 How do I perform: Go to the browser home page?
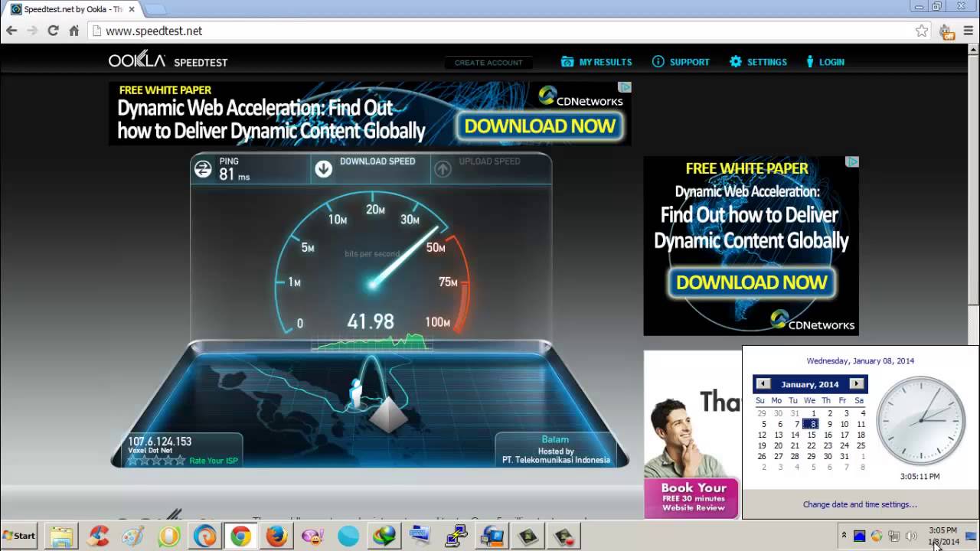pos(74,31)
